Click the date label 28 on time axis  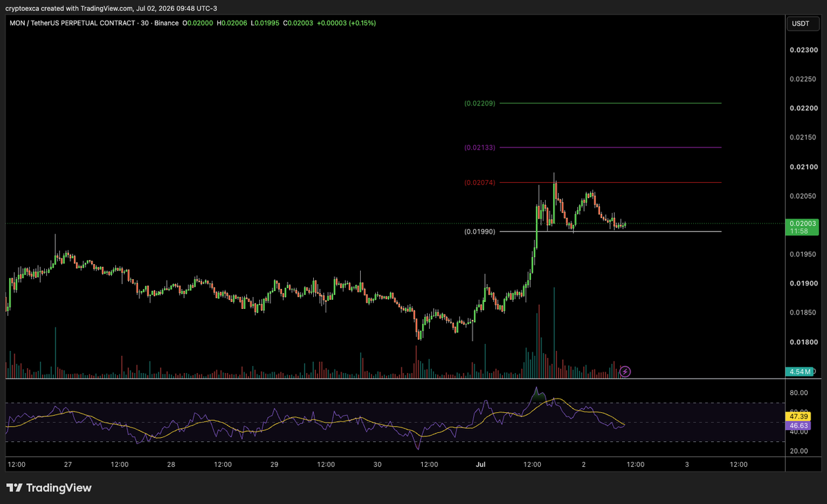point(171,465)
